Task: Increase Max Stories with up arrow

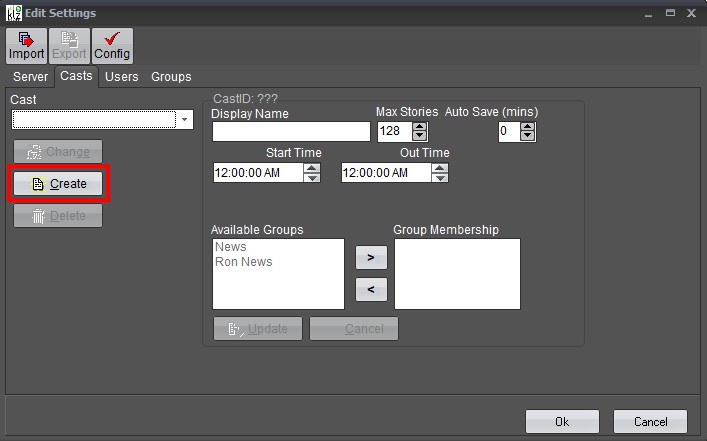Action: coord(420,127)
